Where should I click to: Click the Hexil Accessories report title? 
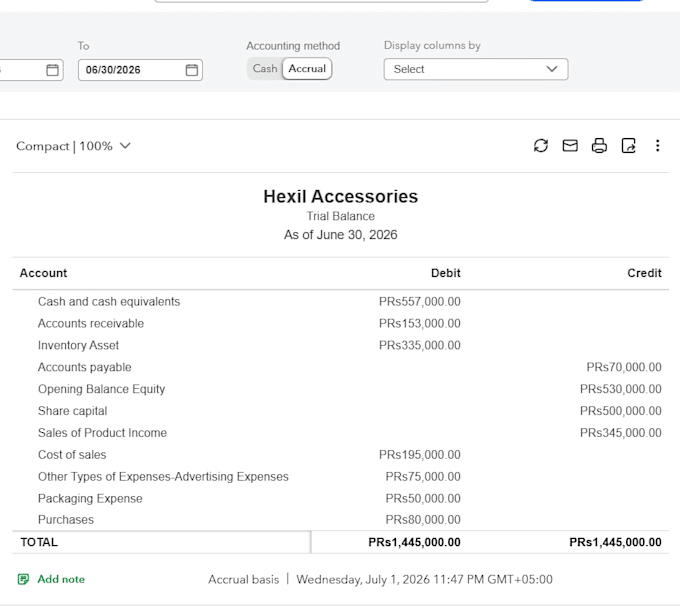[x=340, y=196]
